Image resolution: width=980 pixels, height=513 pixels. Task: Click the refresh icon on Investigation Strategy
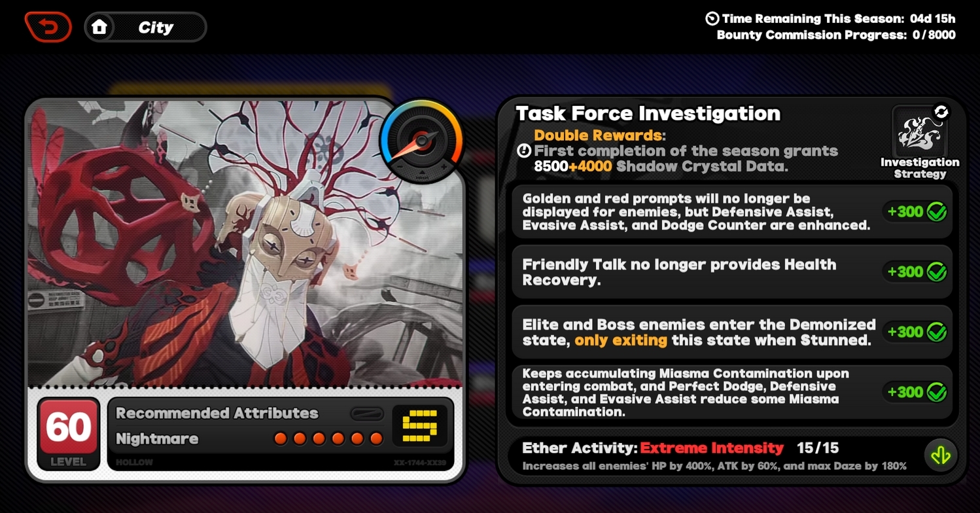941,113
